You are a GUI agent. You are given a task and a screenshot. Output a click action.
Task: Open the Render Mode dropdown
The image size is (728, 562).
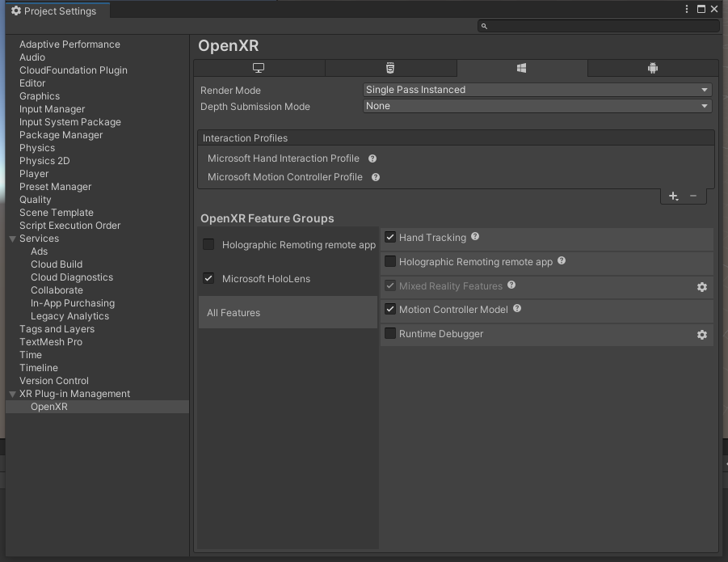click(537, 90)
